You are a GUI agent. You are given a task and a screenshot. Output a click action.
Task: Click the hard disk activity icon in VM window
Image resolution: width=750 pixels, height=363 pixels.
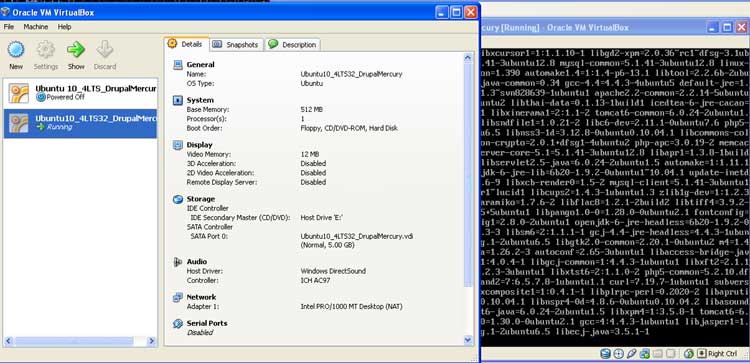point(606,354)
